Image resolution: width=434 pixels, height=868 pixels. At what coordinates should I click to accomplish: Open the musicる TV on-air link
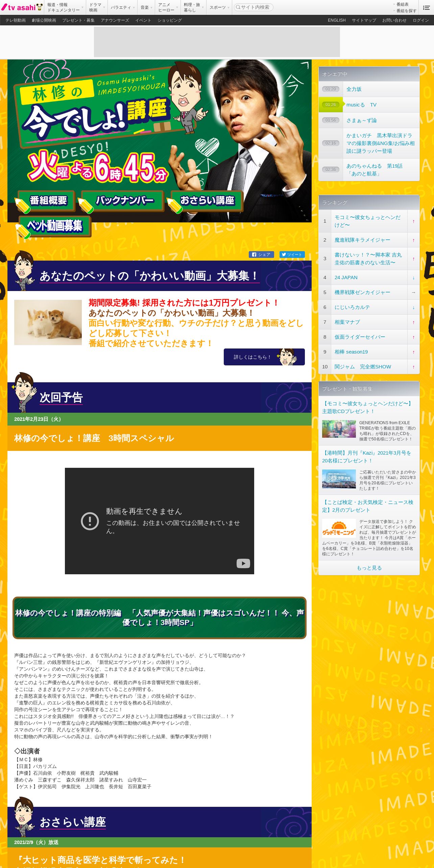361,105
